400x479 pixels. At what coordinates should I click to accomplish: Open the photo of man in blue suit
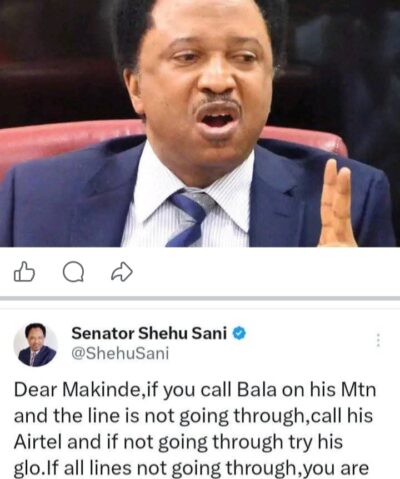(200, 123)
